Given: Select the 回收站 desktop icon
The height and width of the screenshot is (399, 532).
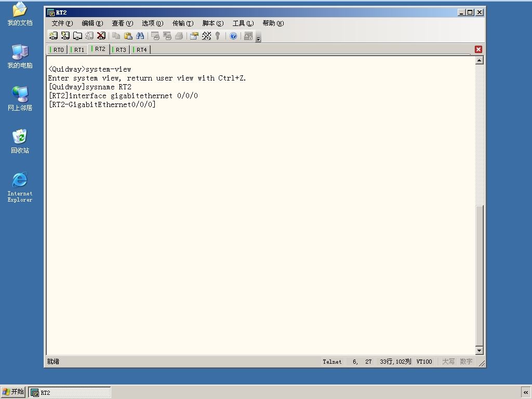Looking at the screenshot, I should click(x=20, y=141).
